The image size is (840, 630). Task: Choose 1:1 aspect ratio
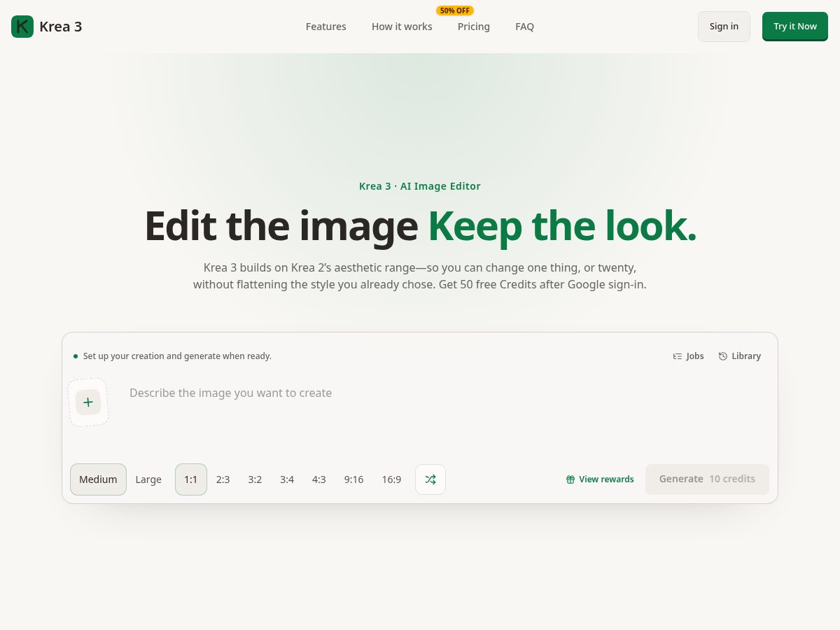(x=191, y=479)
